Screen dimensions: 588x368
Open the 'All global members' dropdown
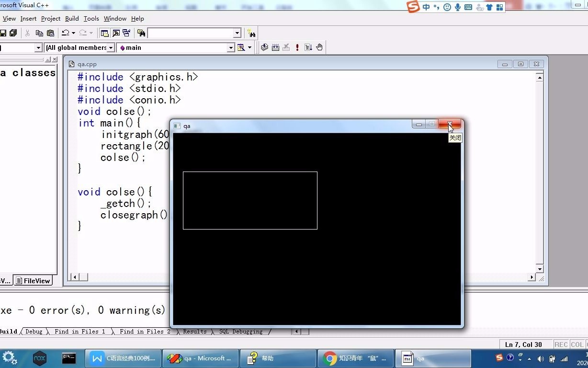[111, 47]
